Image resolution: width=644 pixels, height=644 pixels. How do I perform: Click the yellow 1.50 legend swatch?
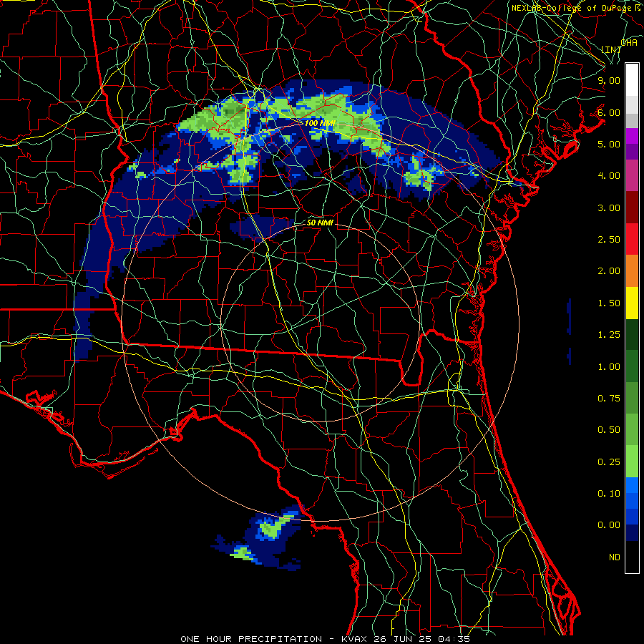click(632, 303)
